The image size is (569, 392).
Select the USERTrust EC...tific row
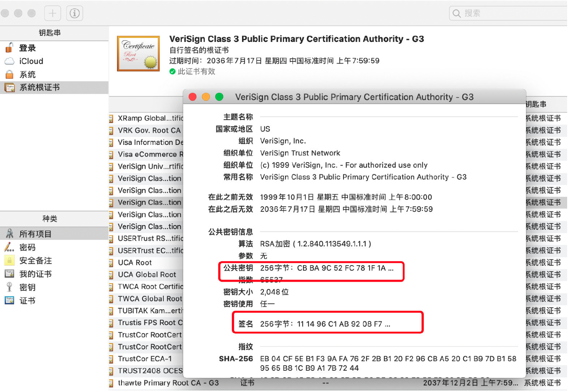coord(146,251)
